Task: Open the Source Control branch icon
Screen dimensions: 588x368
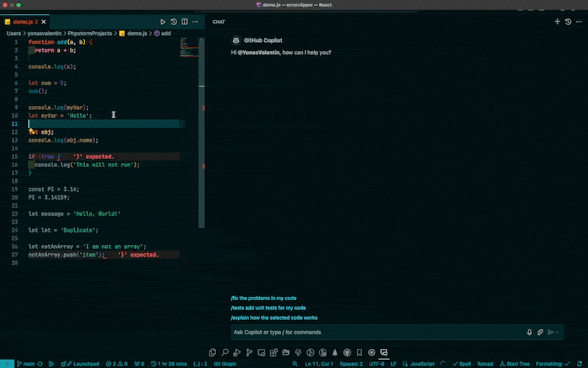Action: click(249, 353)
